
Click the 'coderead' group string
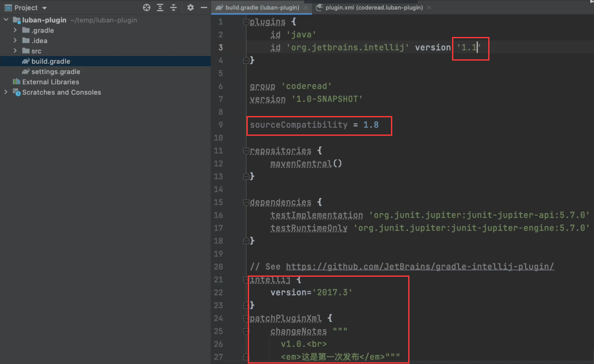click(x=307, y=86)
